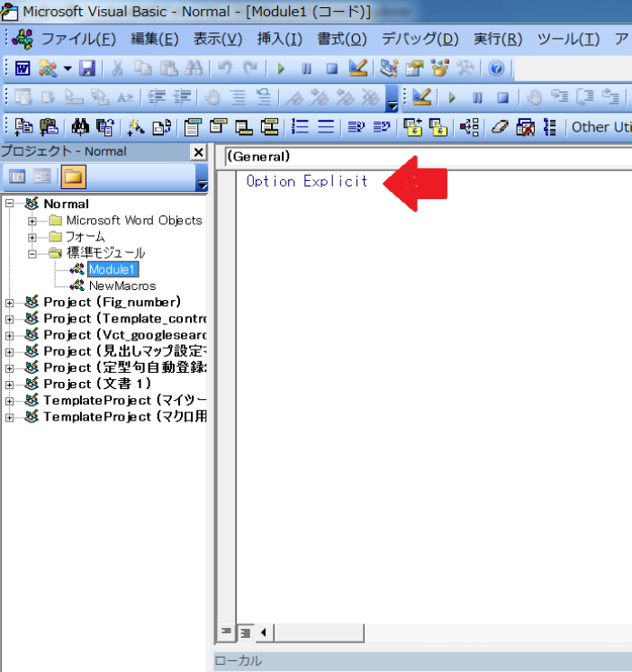The width and height of the screenshot is (632, 672).
Task: Click the blue Help question mark icon
Action: tap(496, 68)
